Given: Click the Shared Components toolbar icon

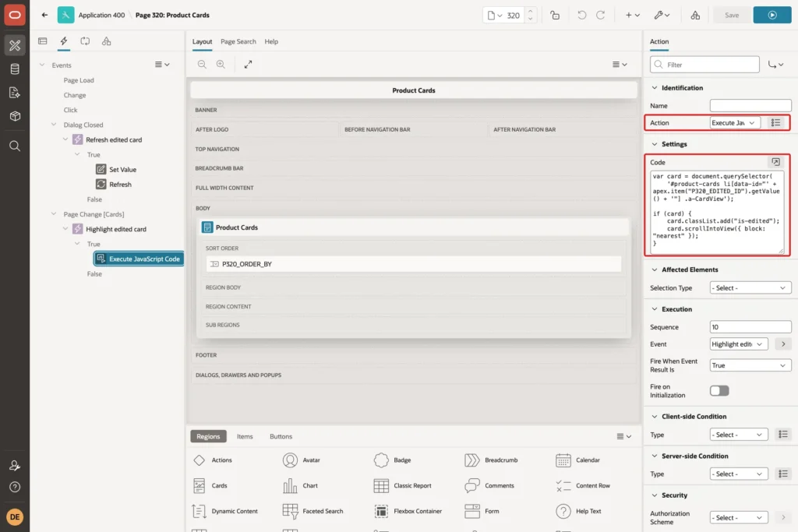Looking at the screenshot, I should coord(695,16).
